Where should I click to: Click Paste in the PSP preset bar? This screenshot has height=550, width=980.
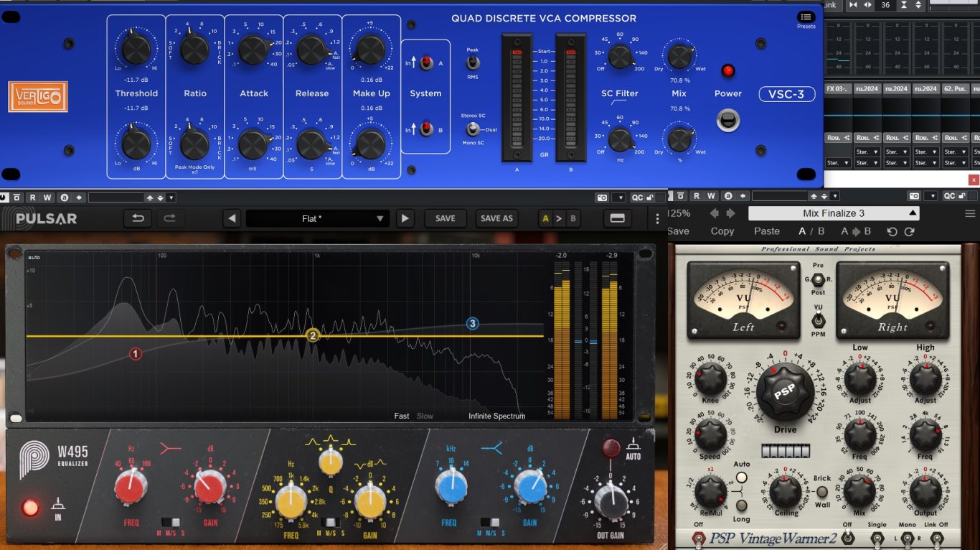pyautogui.click(x=766, y=231)
